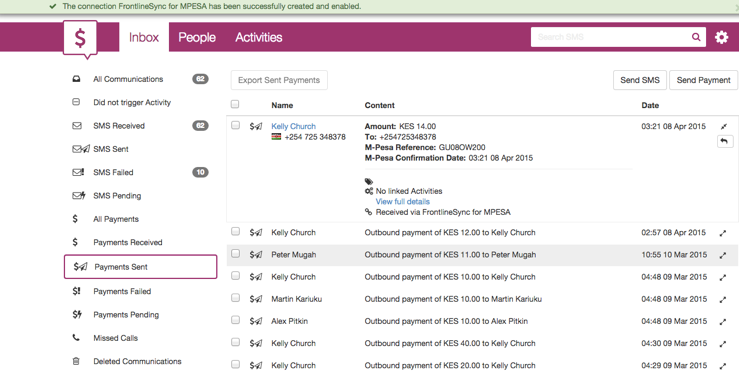
Task: Check the Alex Pitkin row checkbox
Action: coord(235,320)
